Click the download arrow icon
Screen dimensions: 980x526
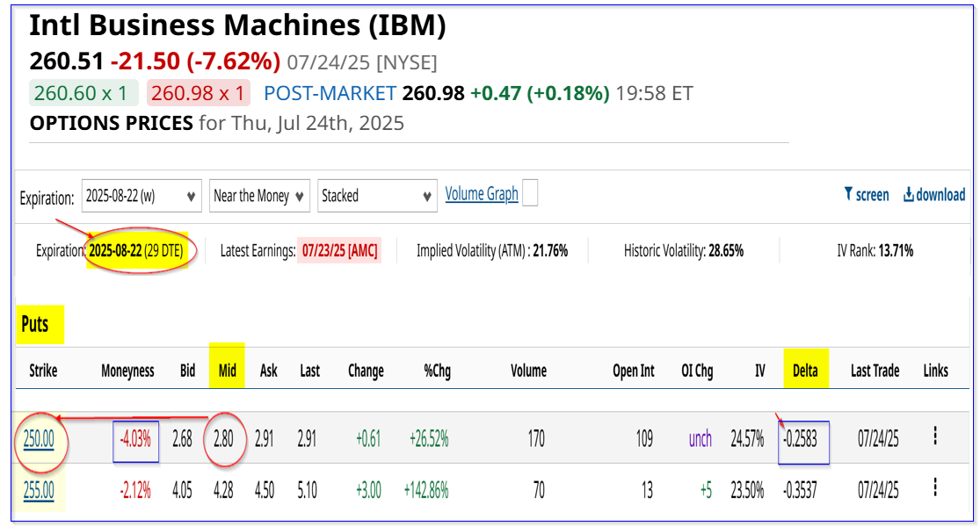909,195
